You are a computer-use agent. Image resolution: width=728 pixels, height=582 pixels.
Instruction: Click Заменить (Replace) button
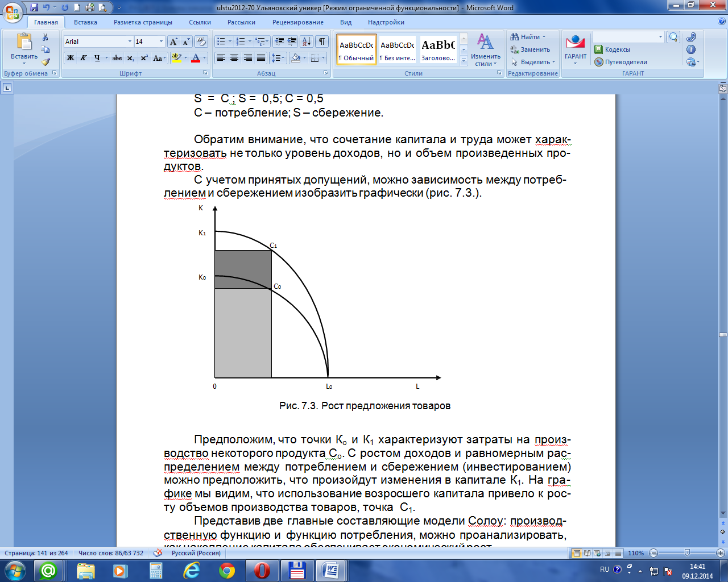[530, 49]
